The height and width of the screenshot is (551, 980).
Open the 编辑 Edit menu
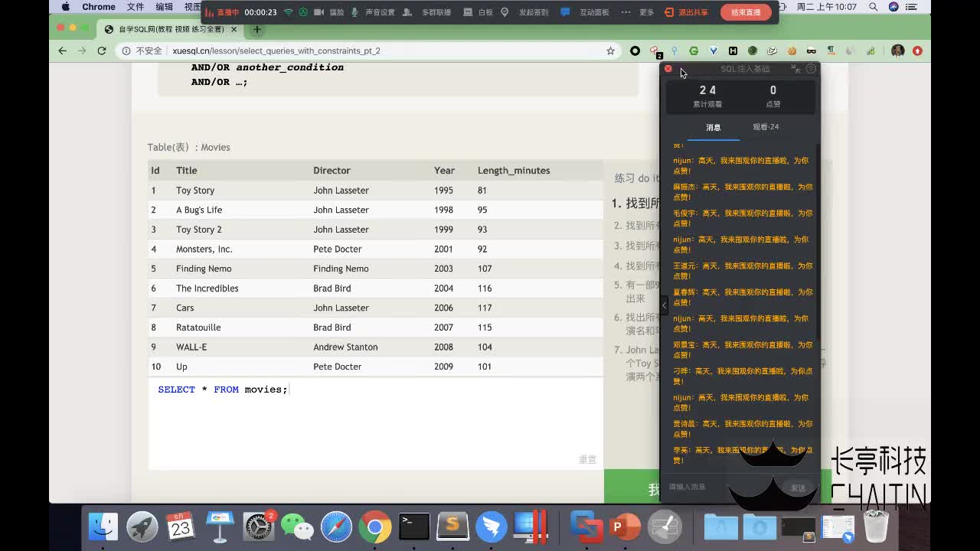164,7
